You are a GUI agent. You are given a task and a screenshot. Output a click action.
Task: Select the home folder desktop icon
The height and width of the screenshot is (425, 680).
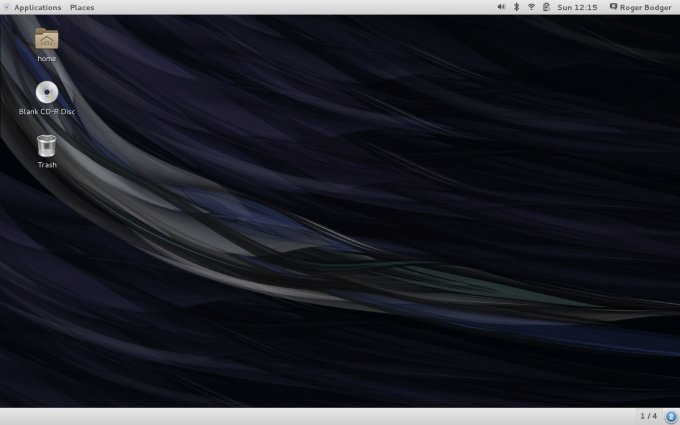[x=46, y=45]
